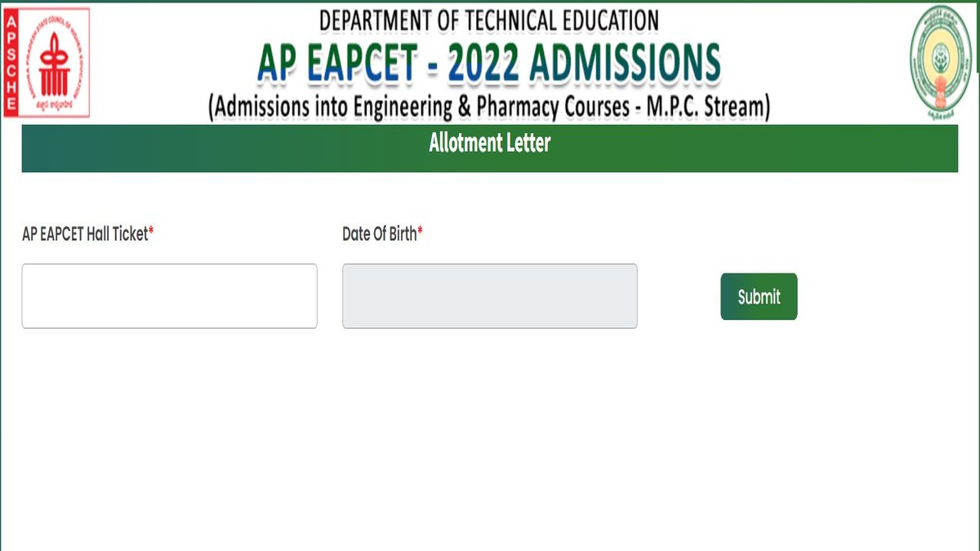This screenshot has width=980, height=551.
Task: Click the Engineering & Pharmacy Courses subtitle text
Action: click(490, 104)
